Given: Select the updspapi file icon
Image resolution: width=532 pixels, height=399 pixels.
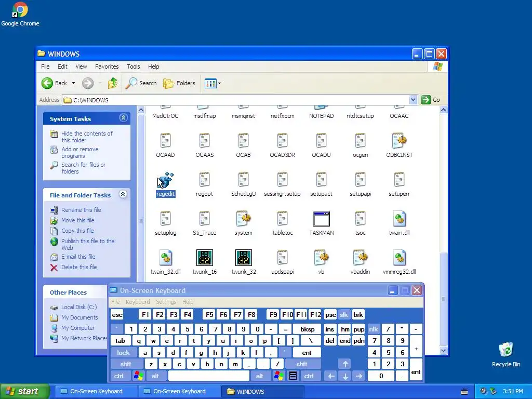Looking at the screenshot, I should coord(282,258).
